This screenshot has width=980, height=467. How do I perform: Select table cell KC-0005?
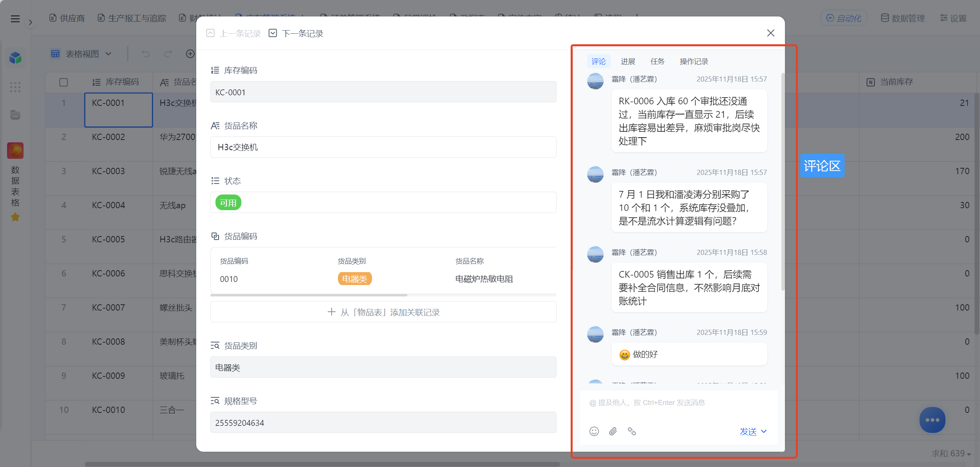(x=118, y=246)
